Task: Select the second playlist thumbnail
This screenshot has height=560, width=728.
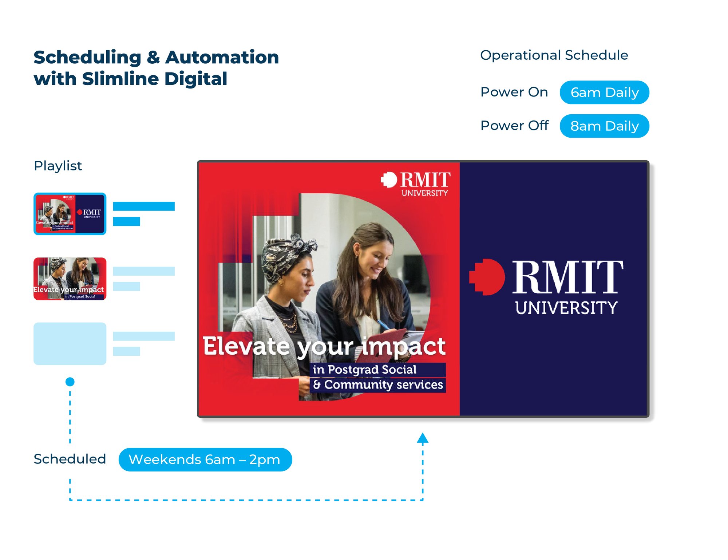Action: pyautogui.click(x=70, y=279)
